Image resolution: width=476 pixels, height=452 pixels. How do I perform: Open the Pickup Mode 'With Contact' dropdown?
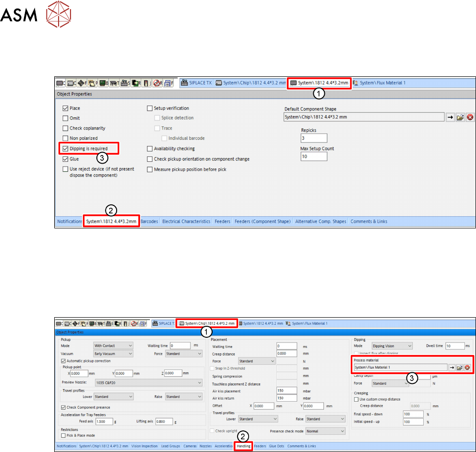113,346
